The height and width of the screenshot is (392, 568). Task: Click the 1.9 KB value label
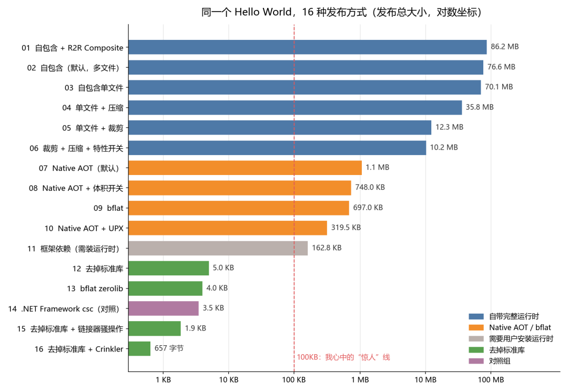[195, 328]
